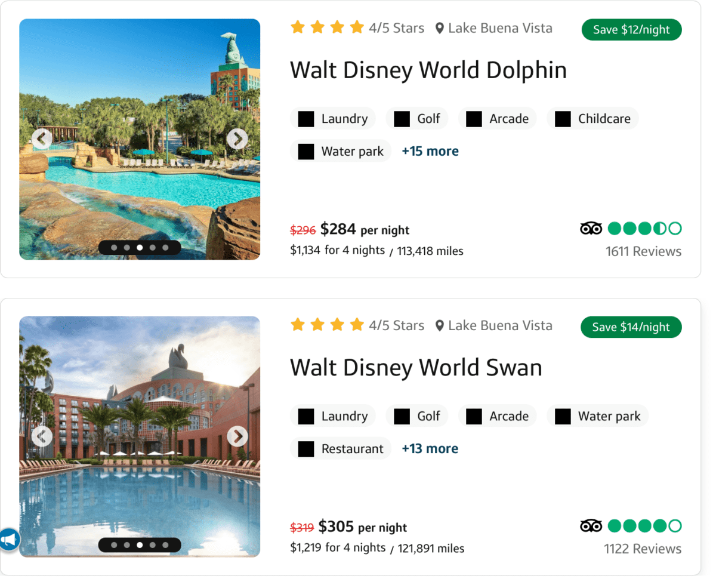Expand the +13 more amenities for Swan

point(430,448)
